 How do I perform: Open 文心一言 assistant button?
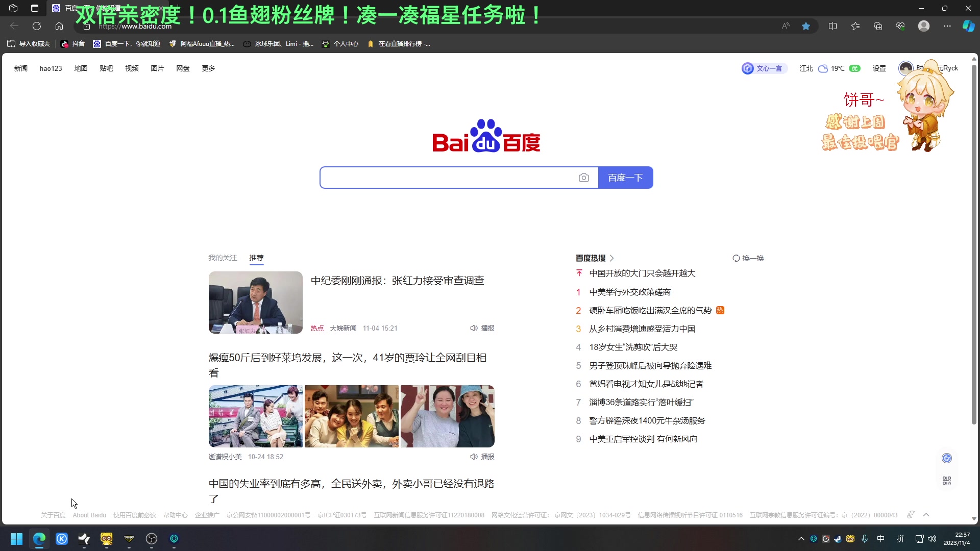point(764,68)
